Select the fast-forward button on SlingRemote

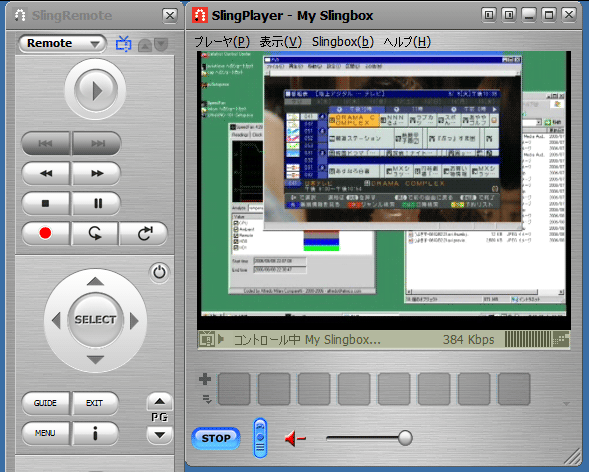click(97, 173)
